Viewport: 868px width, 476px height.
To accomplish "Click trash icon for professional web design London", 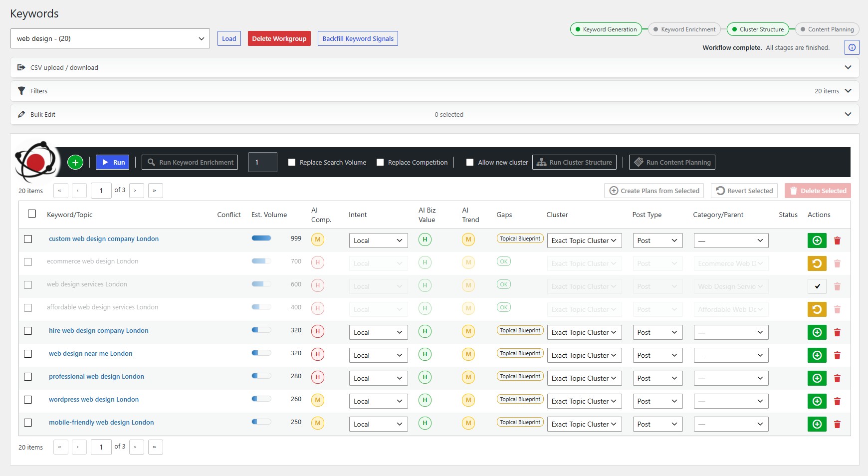I will [x=838, y=378].
